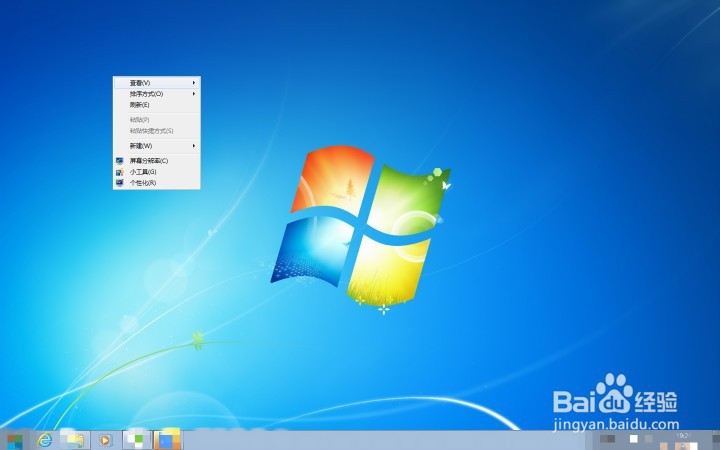Launch Internet Explorer from the taskbar
Image resolution: width=720 pixels, height=450 pixels.
45,441
